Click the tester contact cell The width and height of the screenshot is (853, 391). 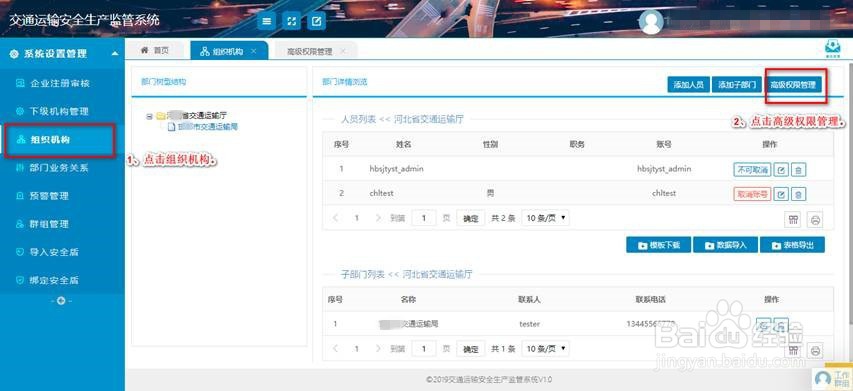click(x=529, y=324)
